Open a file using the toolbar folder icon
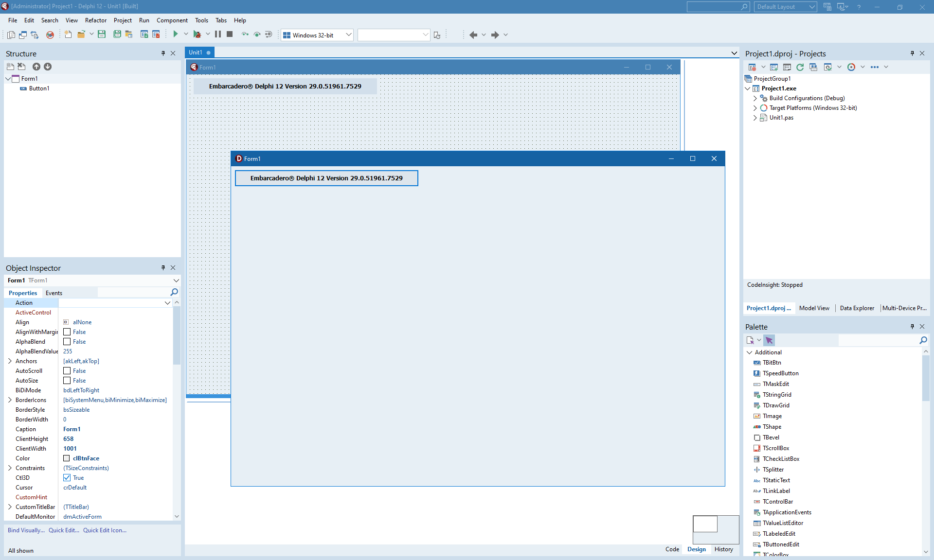 (x=81, y=34)
